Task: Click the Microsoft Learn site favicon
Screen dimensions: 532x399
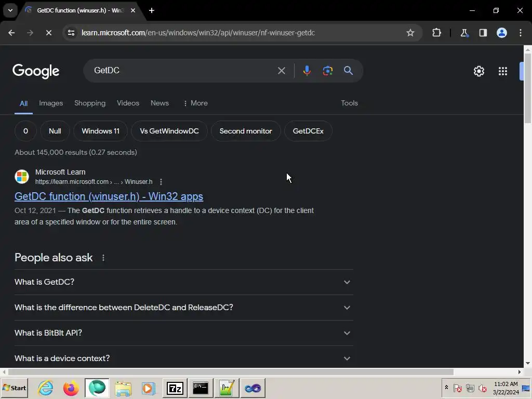Action: [22, 177]
